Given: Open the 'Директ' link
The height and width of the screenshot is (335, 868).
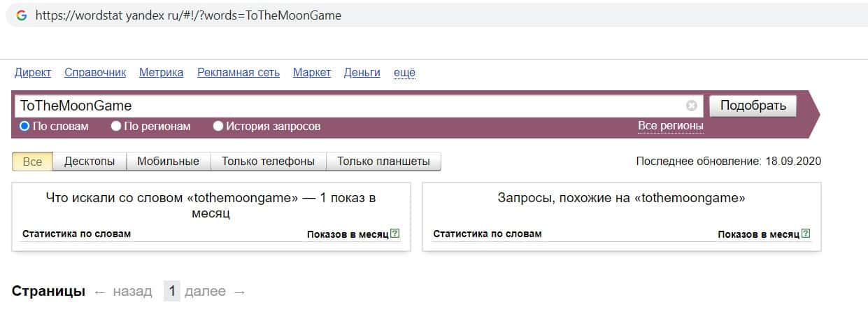Looking at the screenshot, I should 33,73.
